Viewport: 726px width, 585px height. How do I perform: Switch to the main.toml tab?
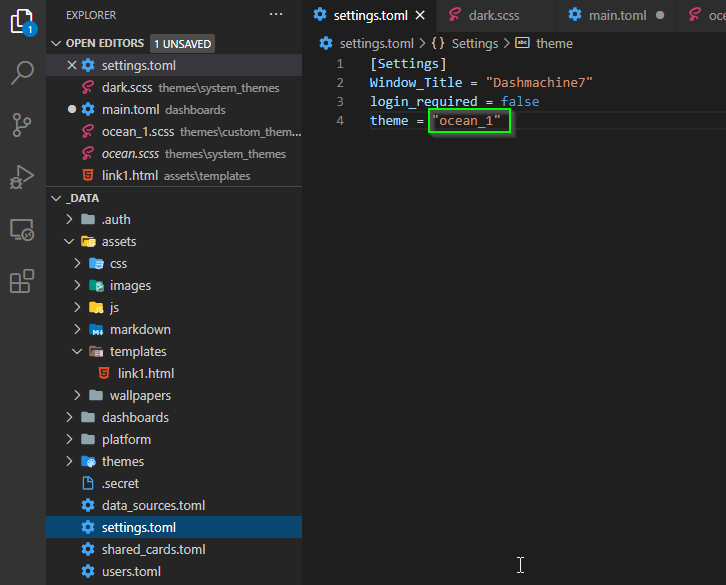pos(617,15)
